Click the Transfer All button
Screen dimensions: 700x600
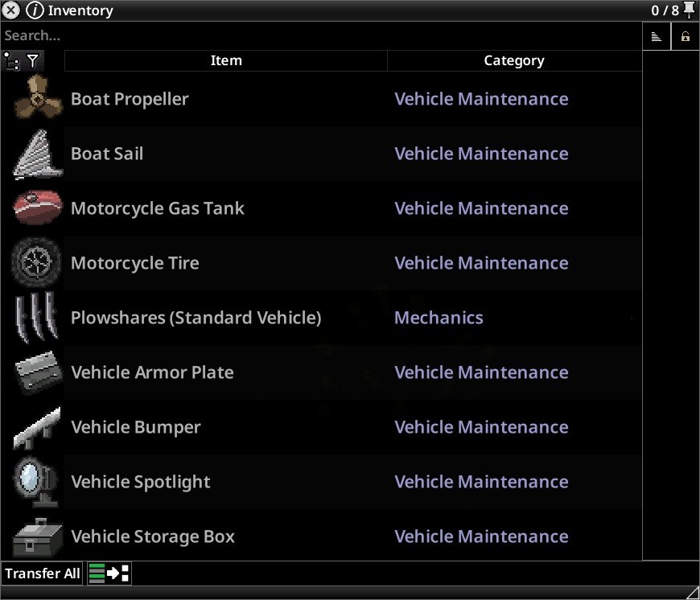click(42, 573)
